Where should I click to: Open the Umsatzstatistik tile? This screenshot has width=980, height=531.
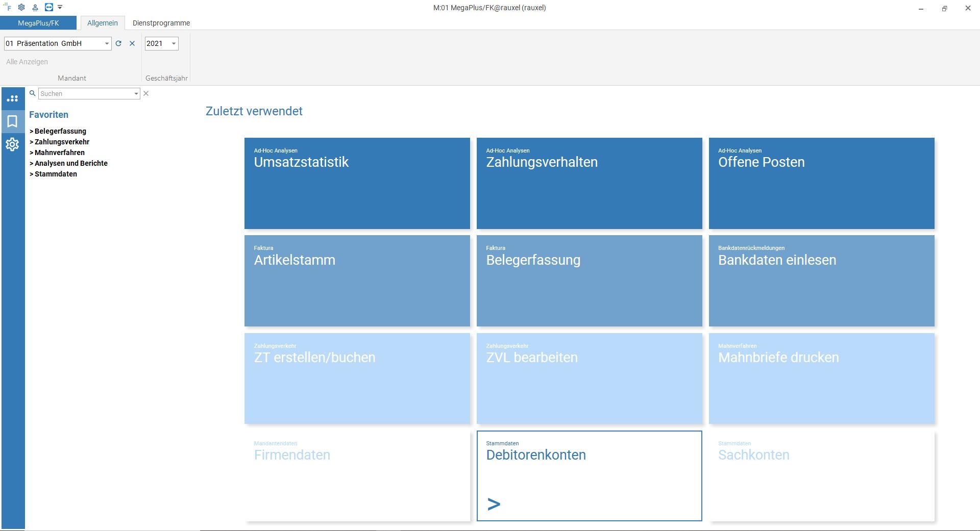[x=357, y=183]
